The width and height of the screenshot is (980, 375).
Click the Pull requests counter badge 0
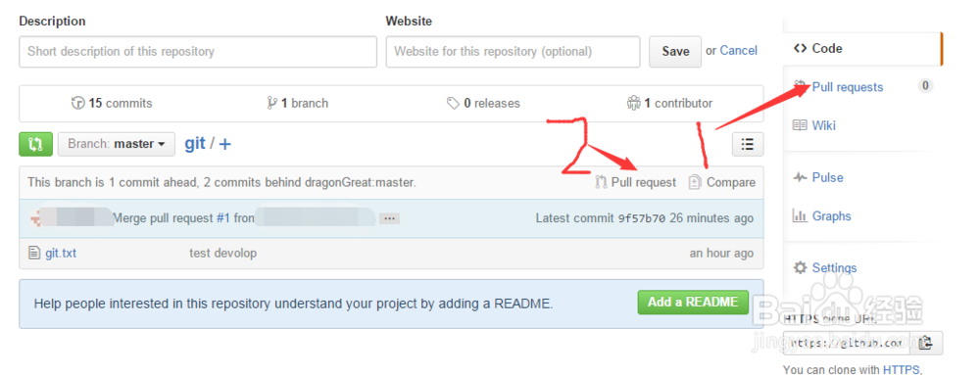click(925, 86)
